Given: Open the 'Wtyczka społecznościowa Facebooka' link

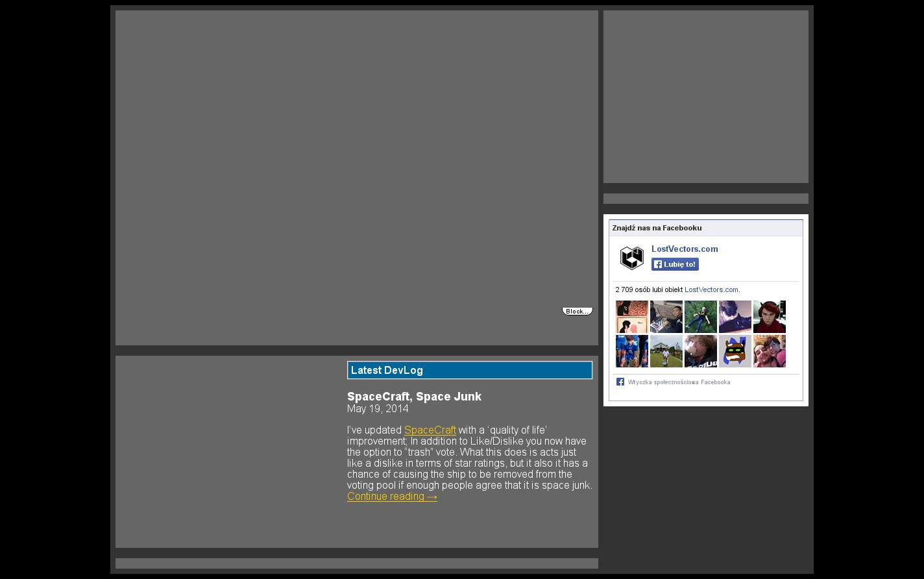Looking at the screenshot, I should [679, 382].
